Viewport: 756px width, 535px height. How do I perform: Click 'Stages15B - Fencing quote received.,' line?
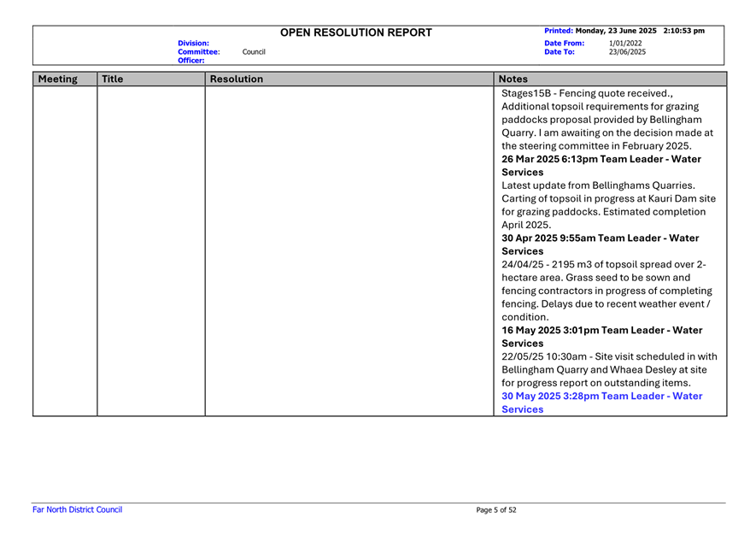(587, 94)
